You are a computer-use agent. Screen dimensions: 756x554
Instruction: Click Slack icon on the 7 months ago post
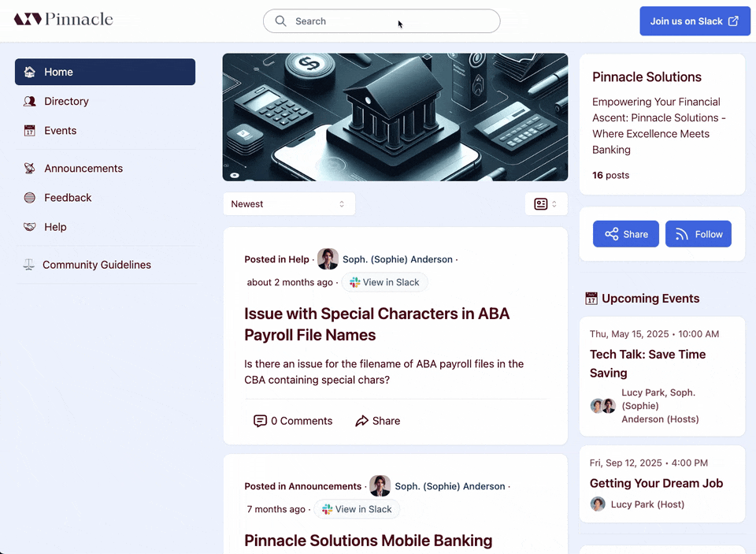pyautogui.click(x=328, y=509)
